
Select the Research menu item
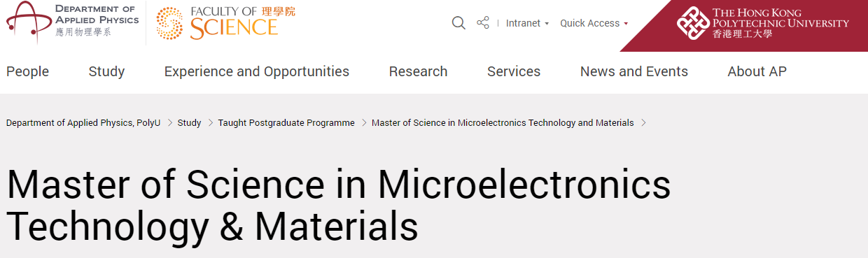418,71
